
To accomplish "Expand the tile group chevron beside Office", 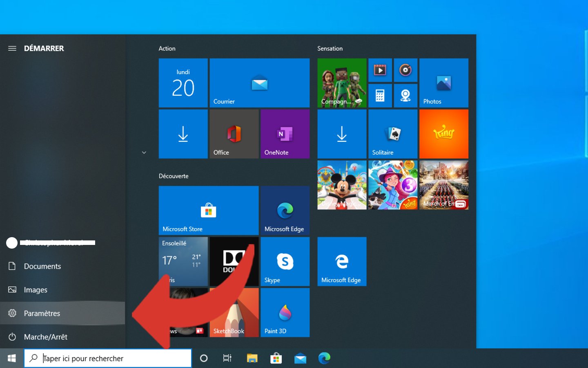I will (x=144, y=153).
